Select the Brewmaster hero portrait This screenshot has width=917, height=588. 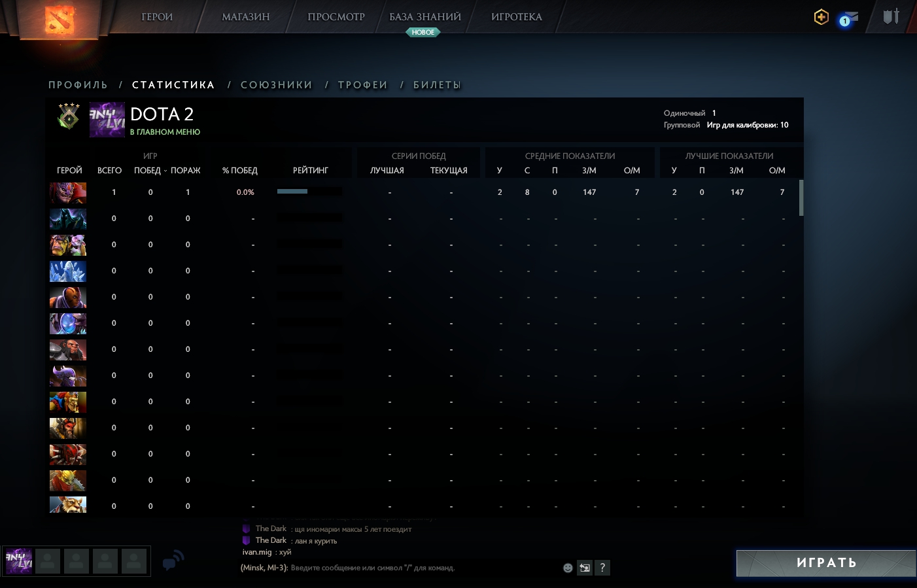point(68,504)
